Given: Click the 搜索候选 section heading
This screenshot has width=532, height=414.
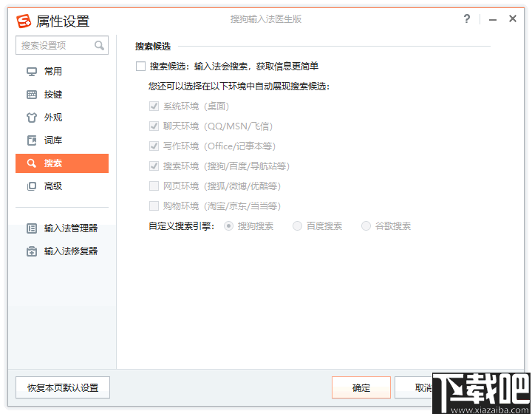Looking at the screenshot, I should pyautogui.click(x=153, y=47).
